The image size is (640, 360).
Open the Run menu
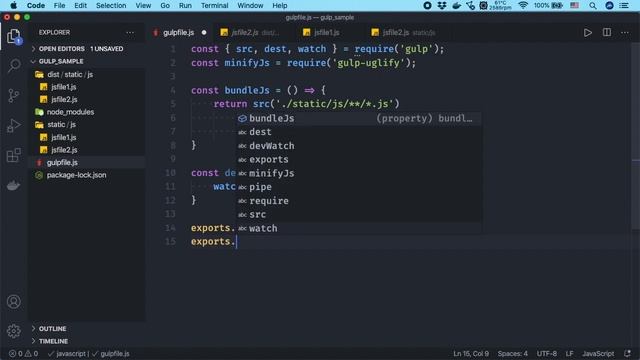click(x=185, y=5)
